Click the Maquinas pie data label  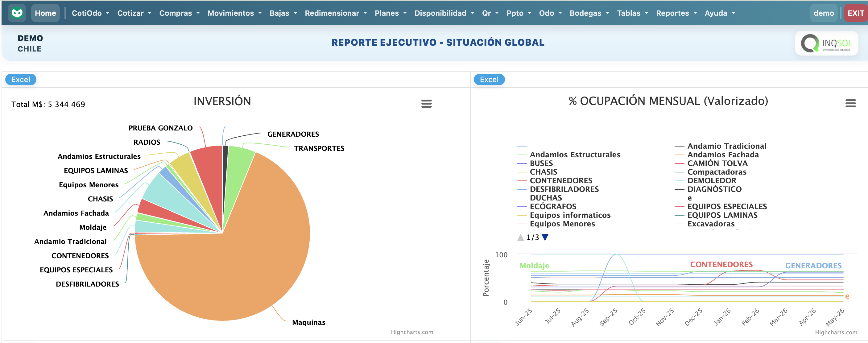point(309,322)
